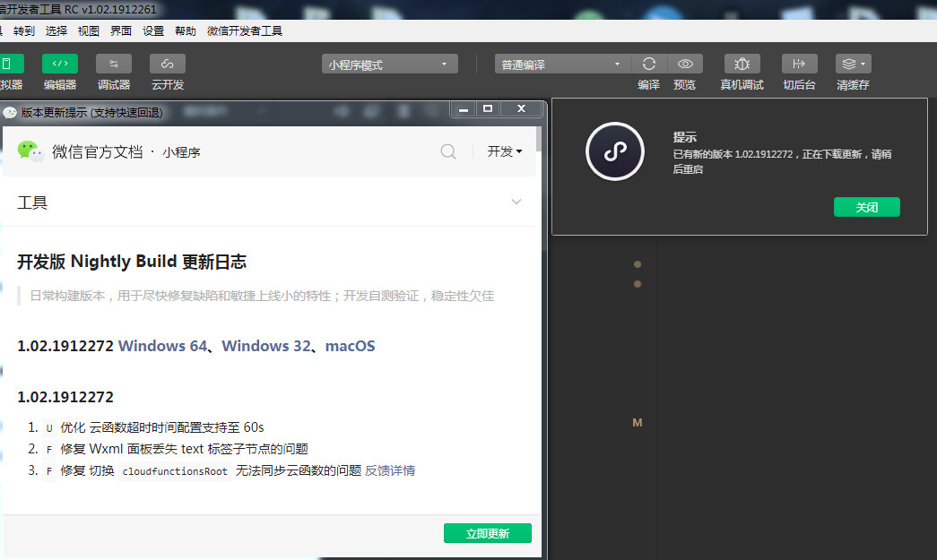Open the clear cache layers dropdown
This screenshot has width=937, height=560.
[x=854, y=64]
